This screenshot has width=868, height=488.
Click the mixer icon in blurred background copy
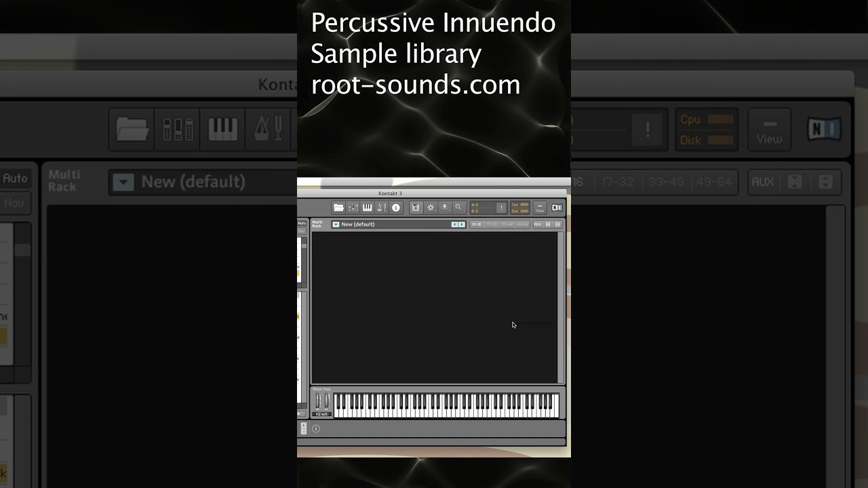(x=178, y=129)
